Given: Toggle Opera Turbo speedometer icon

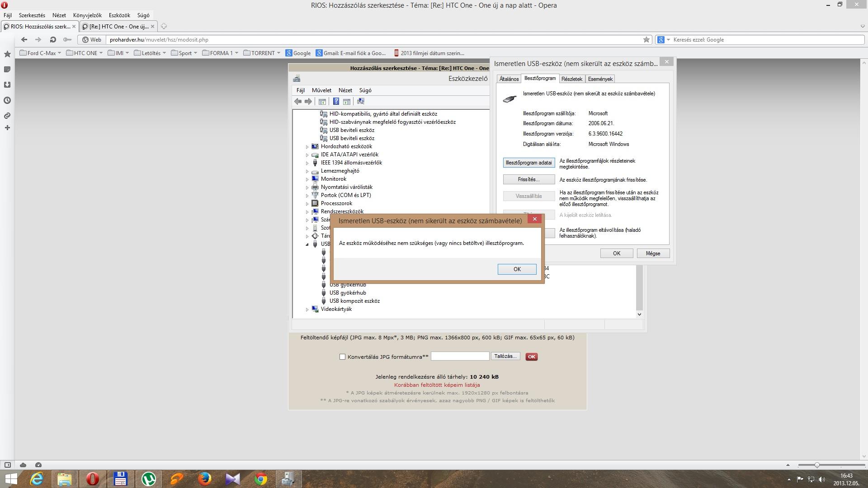Looking at the screenshot, I should pos(38,465).
